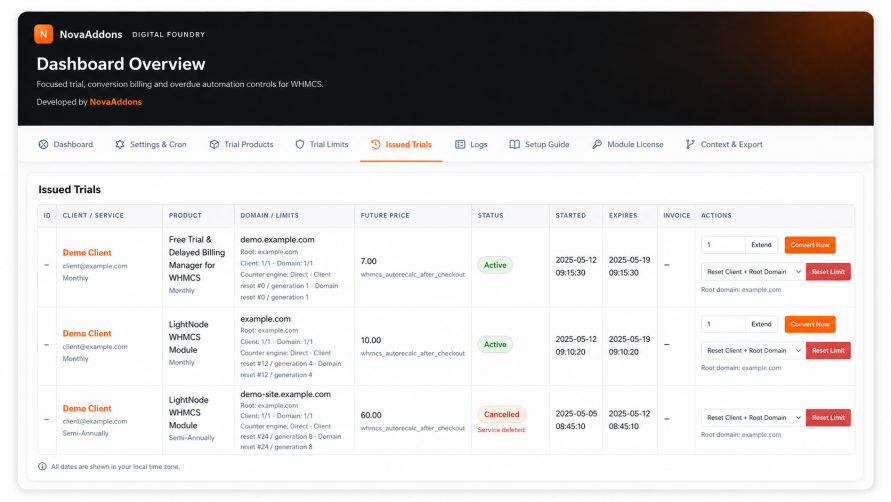Click the Settings & Cron gear icon
The width and height of the screenshot is (891, 502).
click(x=119, y=144)
